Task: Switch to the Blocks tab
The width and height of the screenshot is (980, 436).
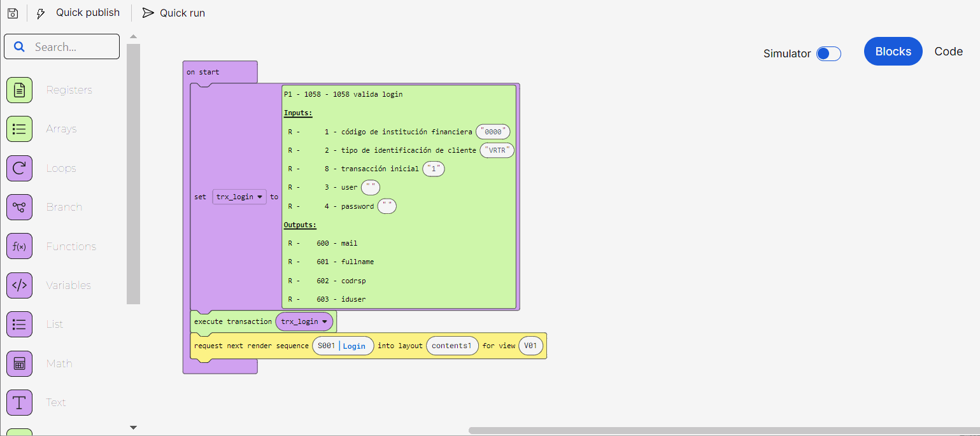Action: (893, 52)
